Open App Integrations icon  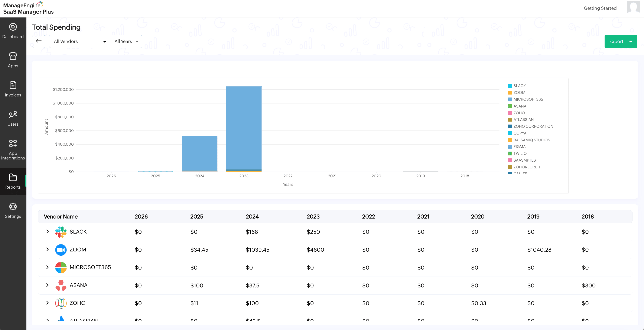pyautogui.click(x=13, y=143)
